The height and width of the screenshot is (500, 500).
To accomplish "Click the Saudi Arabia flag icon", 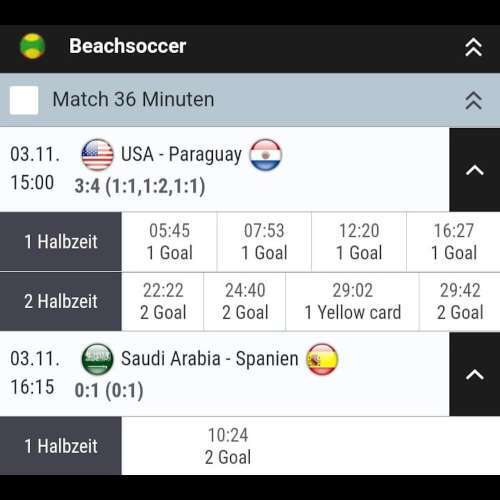I will point(97,359).
